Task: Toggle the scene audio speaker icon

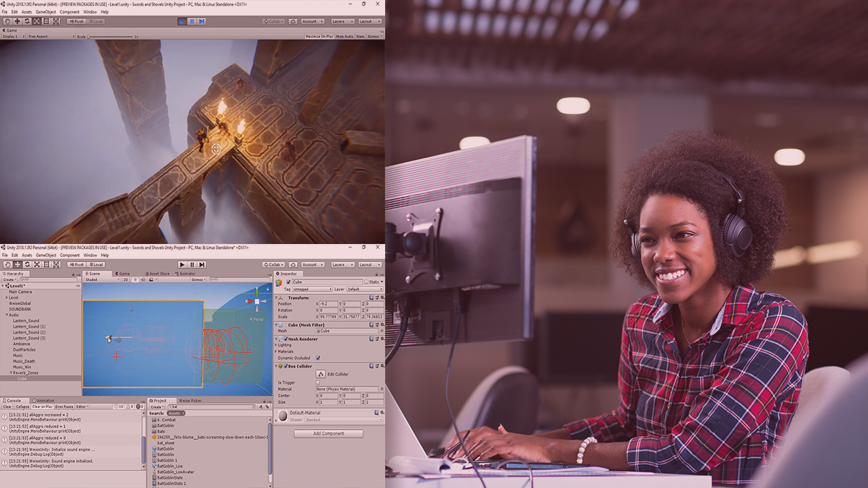Action: coord(142,279)
